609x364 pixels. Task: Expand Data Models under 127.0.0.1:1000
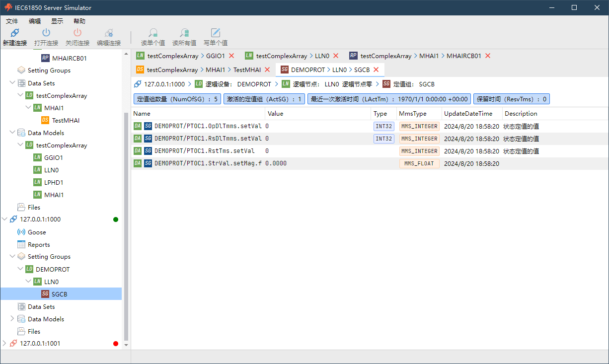pyautogui.click(x=12, y=319)
